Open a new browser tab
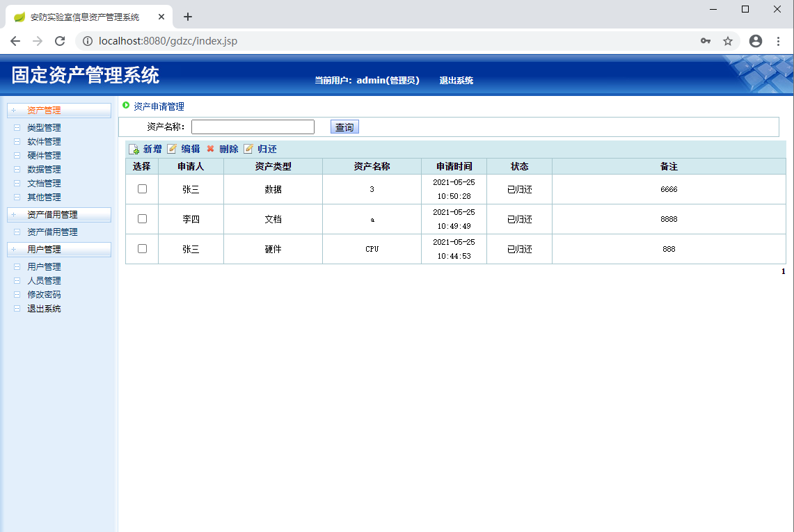 [187, 17]
